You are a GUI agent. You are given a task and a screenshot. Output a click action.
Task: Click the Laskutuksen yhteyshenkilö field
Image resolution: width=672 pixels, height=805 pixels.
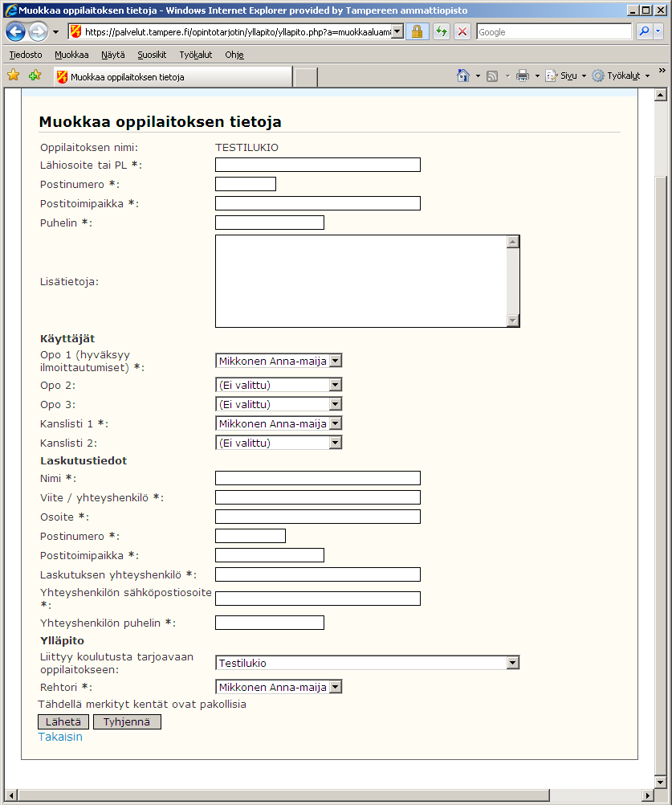[317, 574]
